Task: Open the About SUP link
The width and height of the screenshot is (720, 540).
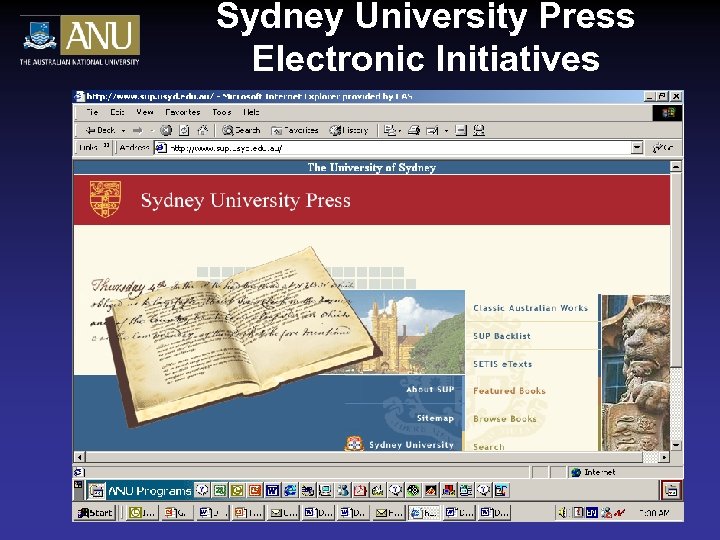Action: pos(430,389)
